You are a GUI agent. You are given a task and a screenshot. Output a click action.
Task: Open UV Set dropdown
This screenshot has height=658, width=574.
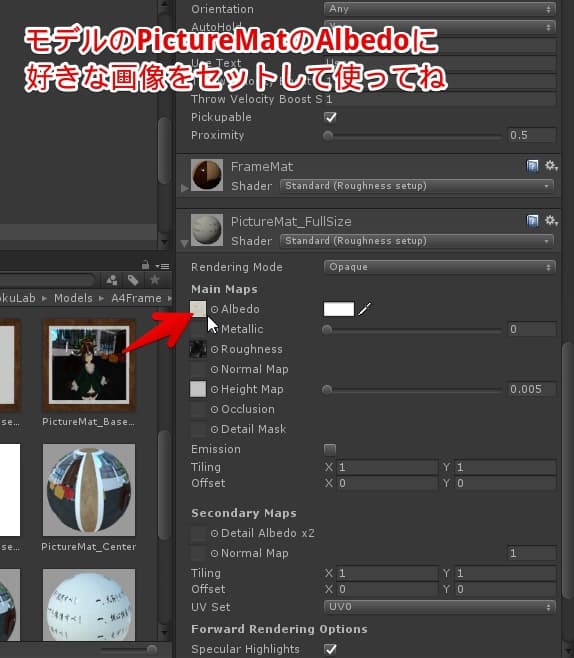click(x=440, y=607)
